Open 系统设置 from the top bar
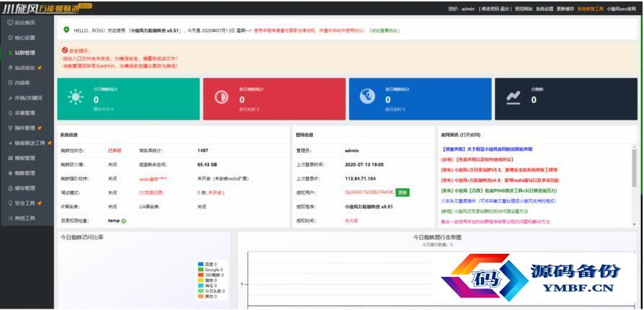This screenshot has width=644, height=310. 544,9
